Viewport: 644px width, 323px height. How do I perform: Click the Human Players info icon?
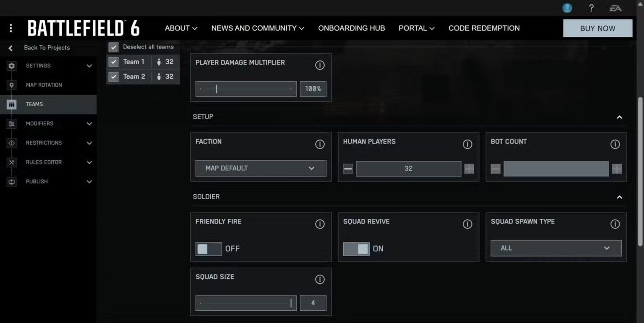coord(467,144)
